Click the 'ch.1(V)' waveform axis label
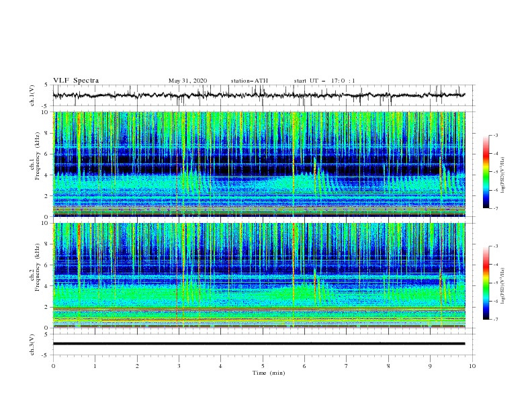The image size is (532, 411). coord(32,95)
